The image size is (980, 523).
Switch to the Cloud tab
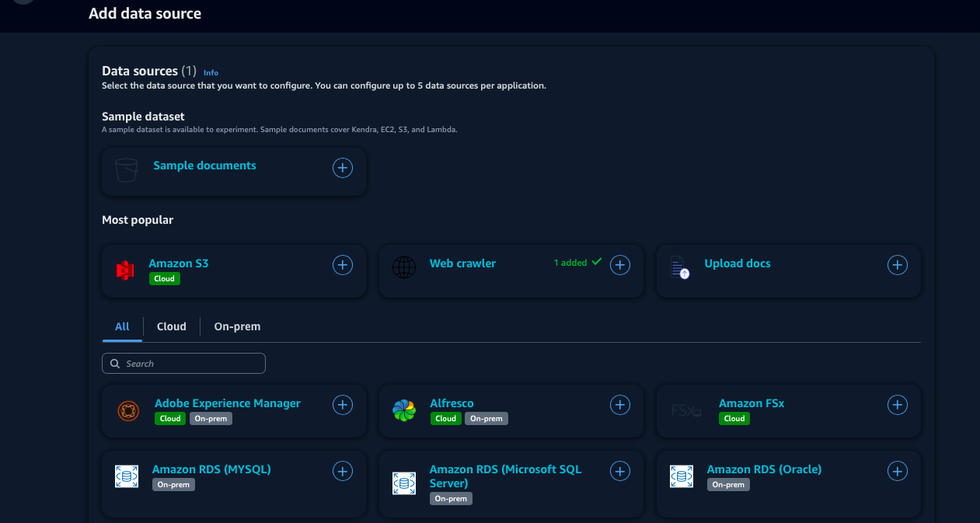[172, 326]
